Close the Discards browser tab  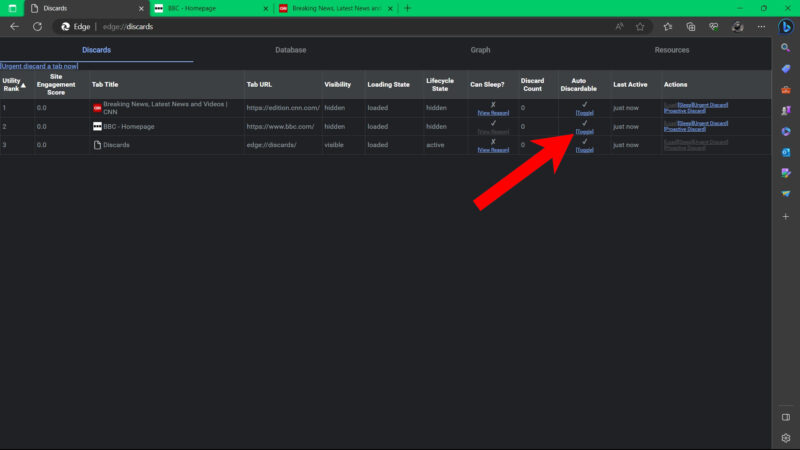pyautogui.click(x=141, y=9)
